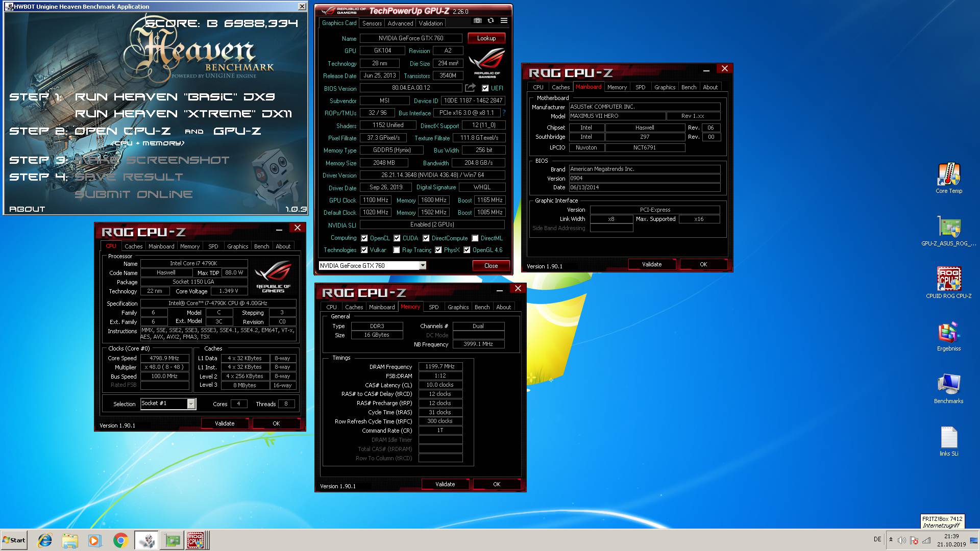Click RUN HEAVEN "BASIC" DX9
This screenshot has height=551, width=980.
pyautogui.click(x=175, y=97)
